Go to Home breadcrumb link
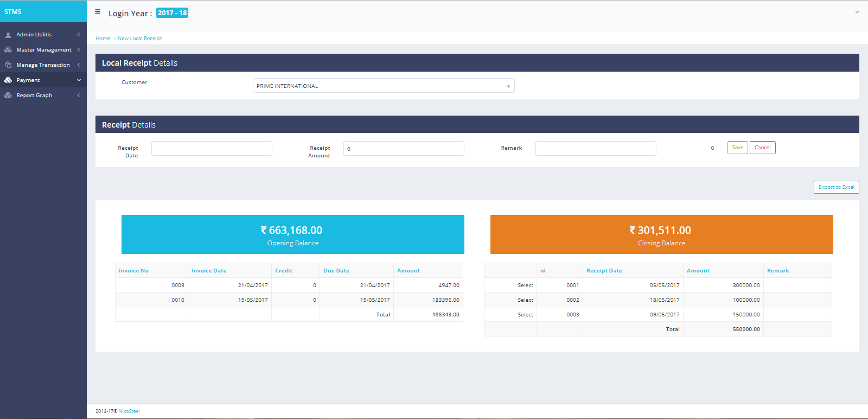Image resolution: width=868 pixels, height=419 pixels. pyautogui.click(x=103, y=39)
